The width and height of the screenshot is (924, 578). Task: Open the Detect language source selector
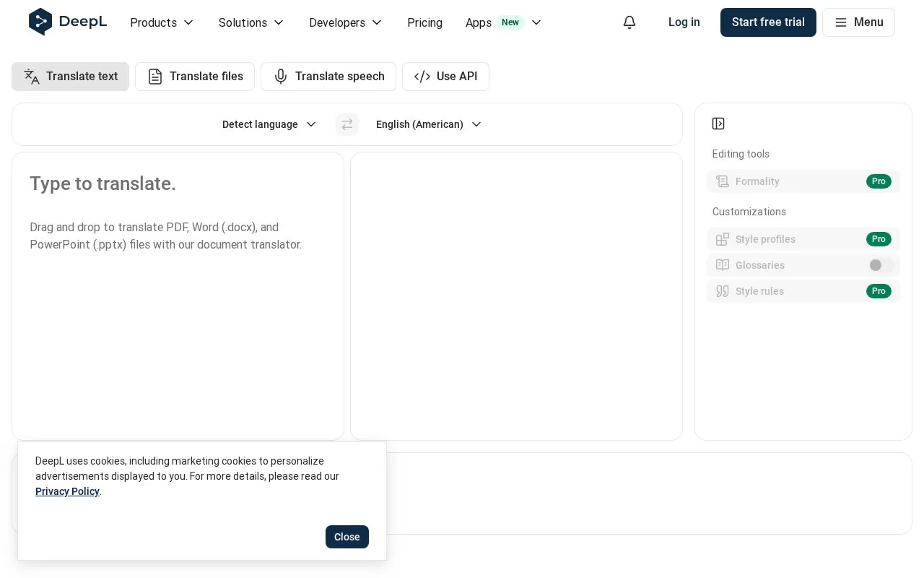point(269,124)
